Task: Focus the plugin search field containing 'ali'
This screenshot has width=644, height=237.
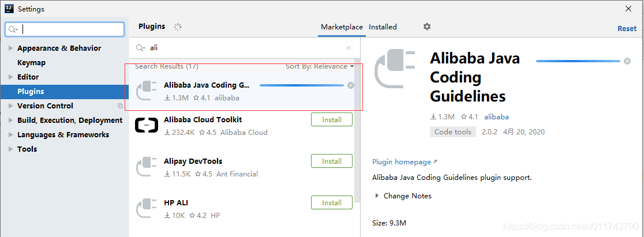Action: point(245,48)
